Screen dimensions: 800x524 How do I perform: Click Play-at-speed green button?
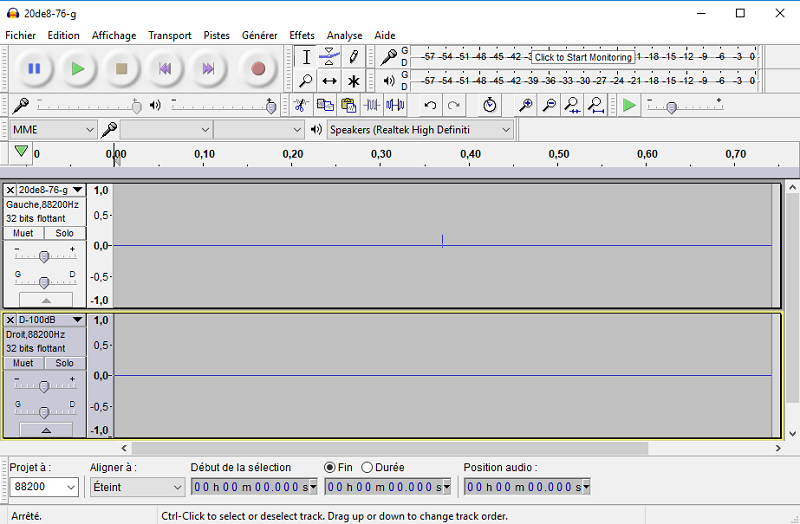coord(629,106)
